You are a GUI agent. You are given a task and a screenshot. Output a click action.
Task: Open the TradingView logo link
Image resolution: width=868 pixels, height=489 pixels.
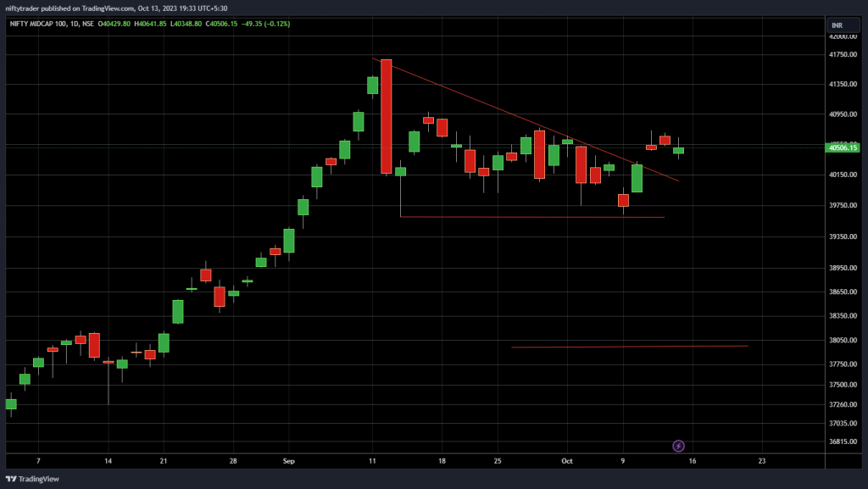coord(32,479)
